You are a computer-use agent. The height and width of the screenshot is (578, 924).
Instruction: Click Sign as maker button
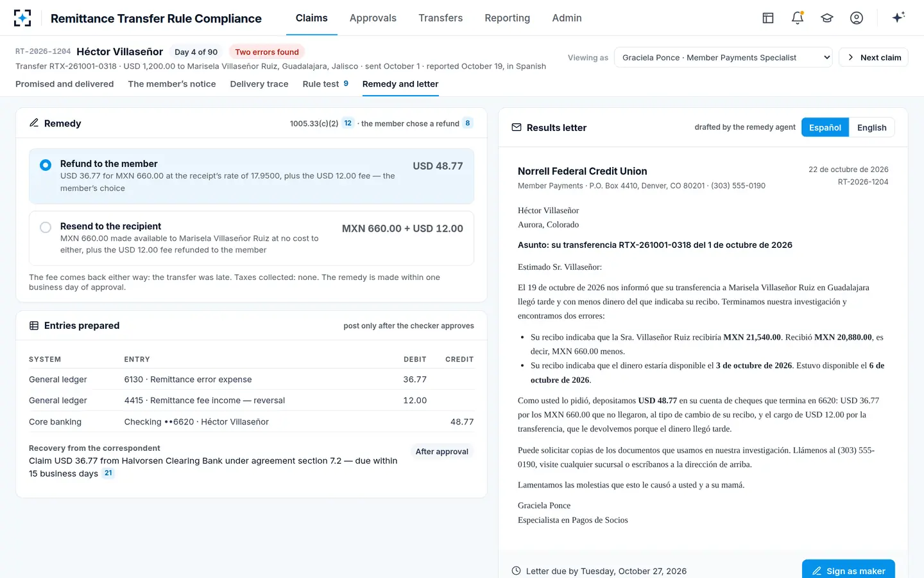pos(848,571)
